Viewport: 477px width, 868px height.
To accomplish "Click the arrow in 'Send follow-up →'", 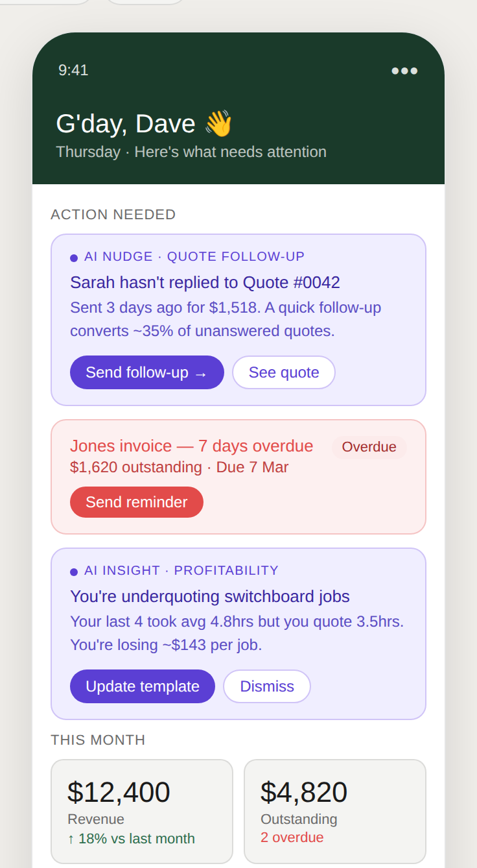I will coord(201,372).
